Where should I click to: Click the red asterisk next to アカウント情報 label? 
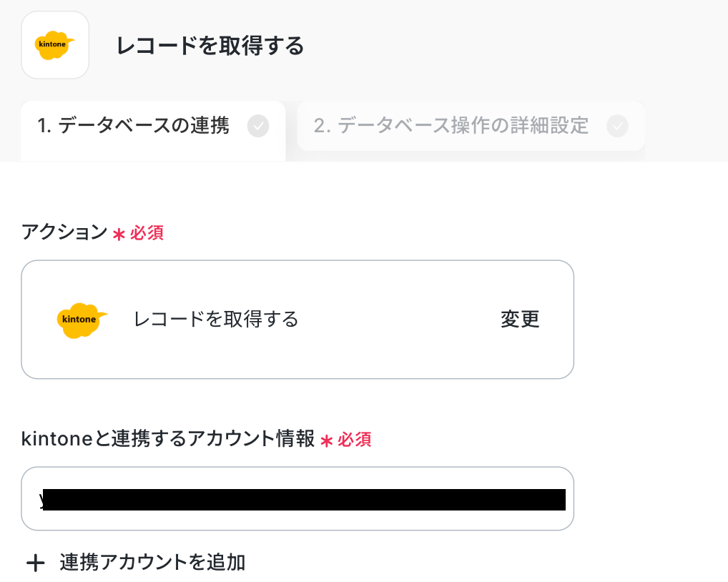coord(327,440)
